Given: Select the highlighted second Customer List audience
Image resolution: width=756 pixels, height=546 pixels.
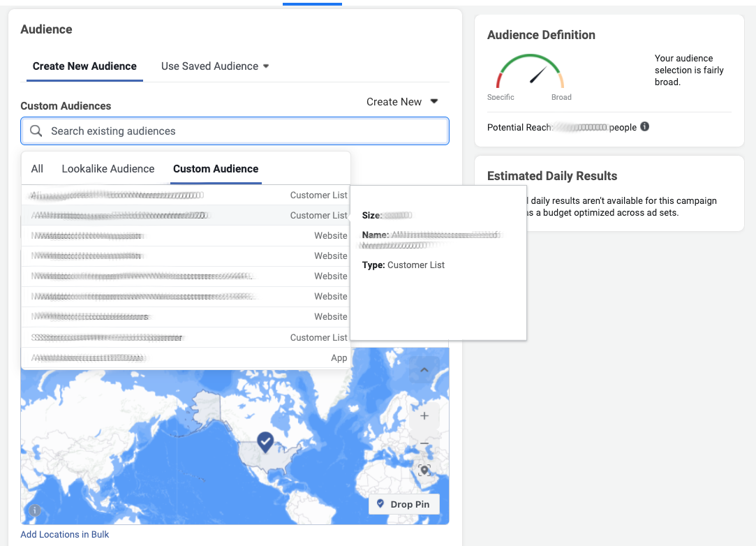Looking at the screenshot, I should pos(186,215).
